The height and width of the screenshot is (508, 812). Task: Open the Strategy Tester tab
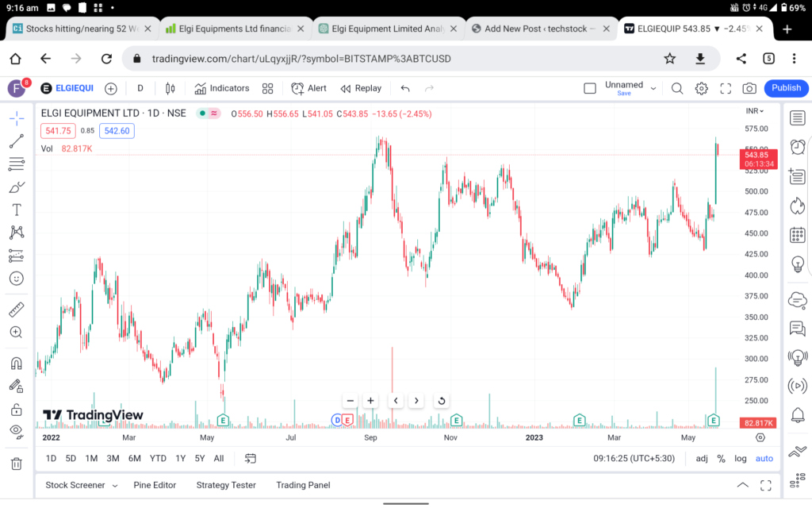[226, 485]
